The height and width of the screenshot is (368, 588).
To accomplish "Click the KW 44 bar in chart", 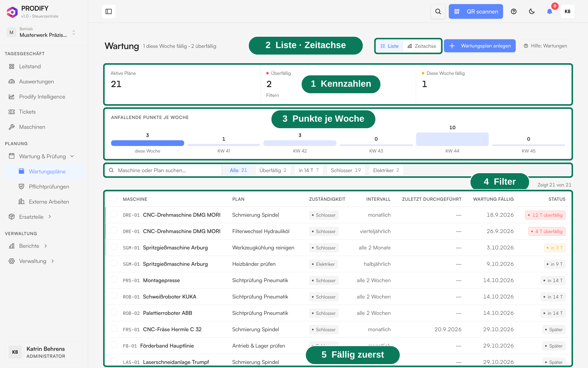I will click(452, 139).
